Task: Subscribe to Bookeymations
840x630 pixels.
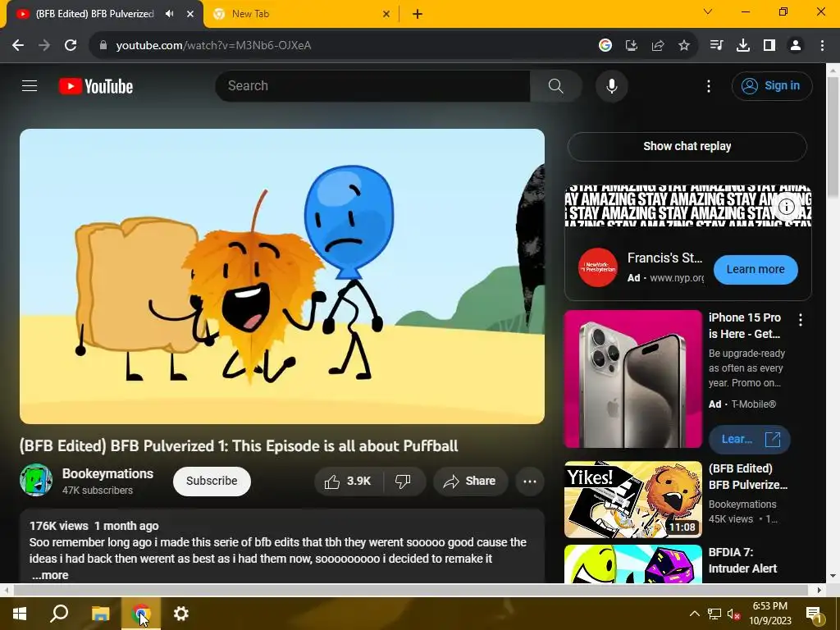Action: click(x=212, y=481)
